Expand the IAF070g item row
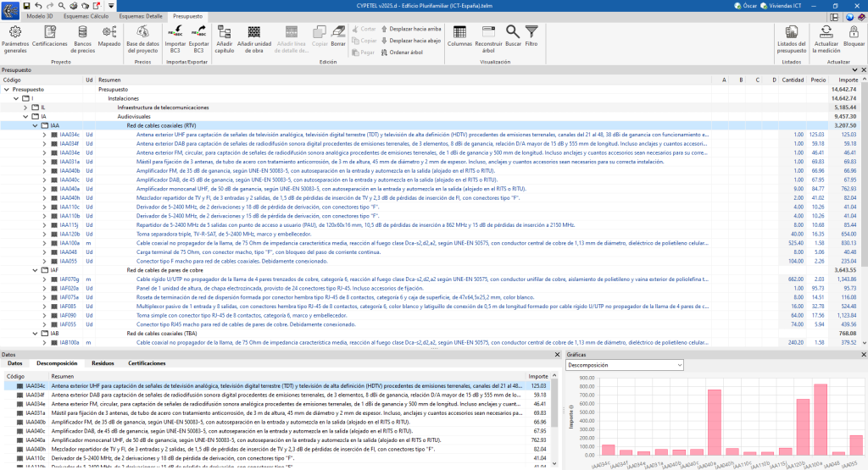Screen dimensions: 868x470 click(x=44, y=279)
